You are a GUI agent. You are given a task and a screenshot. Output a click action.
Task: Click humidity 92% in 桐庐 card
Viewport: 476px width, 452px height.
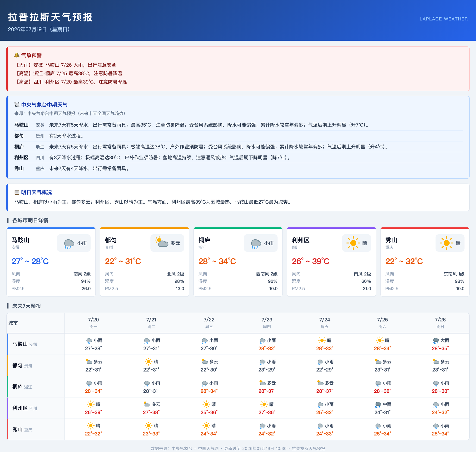click(273, 281)
